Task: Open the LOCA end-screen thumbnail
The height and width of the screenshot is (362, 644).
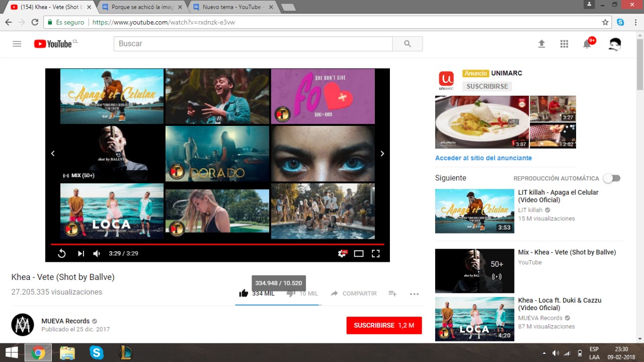Action: click(x=112, y=211)
